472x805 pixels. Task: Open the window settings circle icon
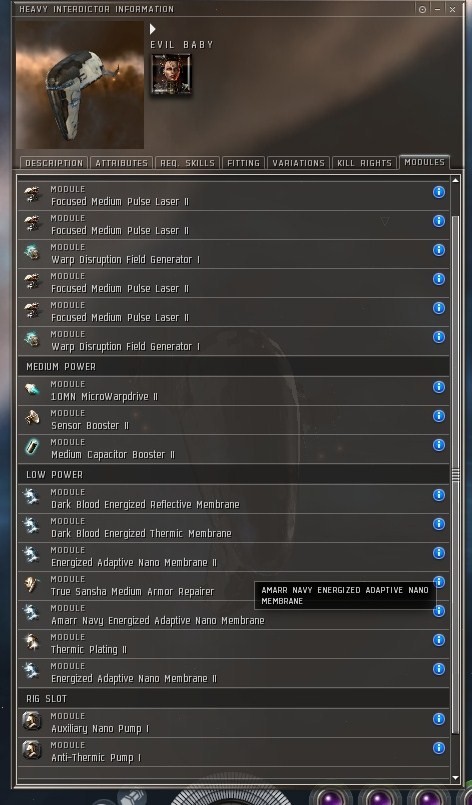[422, 9]
